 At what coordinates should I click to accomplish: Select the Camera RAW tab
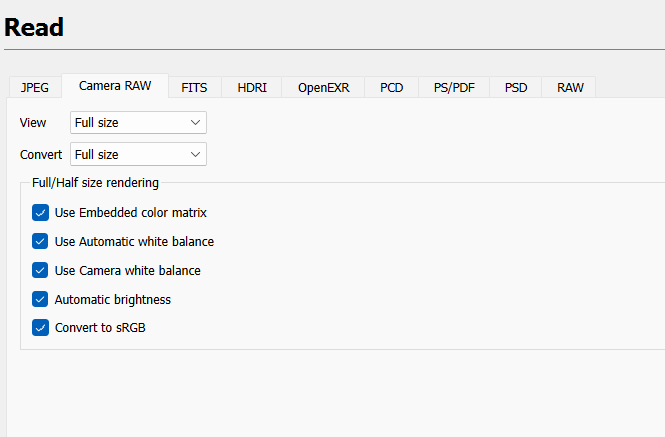coord(115,86)
